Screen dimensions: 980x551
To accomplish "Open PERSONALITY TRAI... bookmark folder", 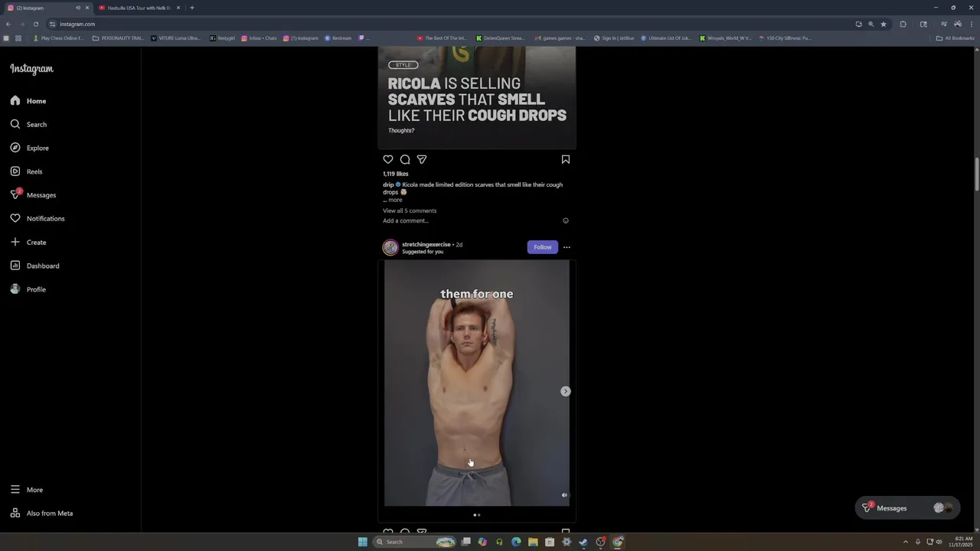I will [x=118, y=37].
